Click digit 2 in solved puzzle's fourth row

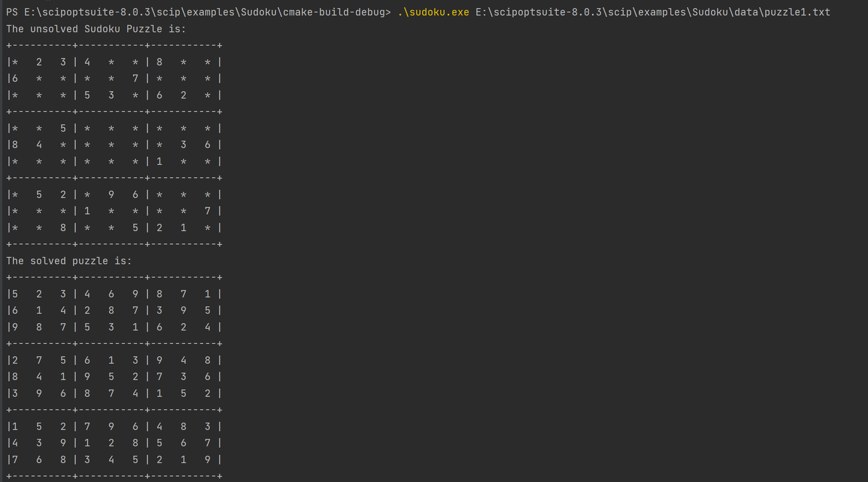coord(14,361)
